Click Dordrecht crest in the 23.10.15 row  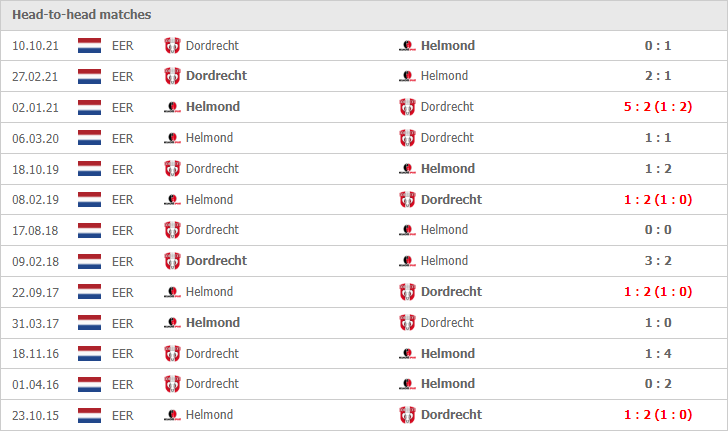coord(407,415)
